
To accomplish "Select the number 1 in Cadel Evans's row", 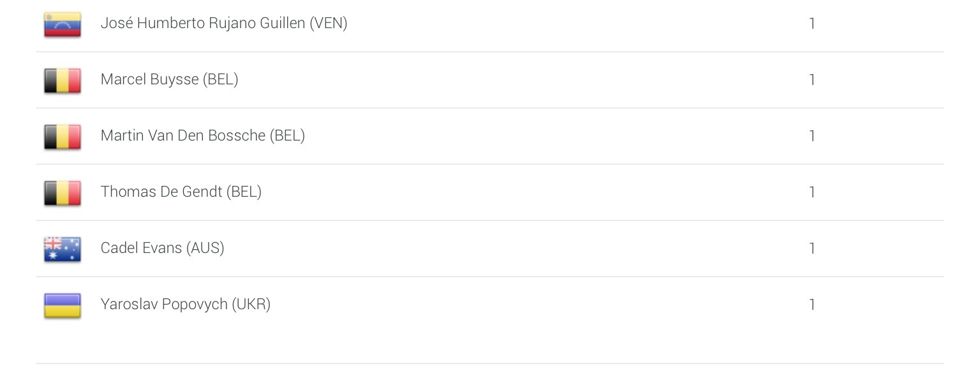I will click(812, 249).
